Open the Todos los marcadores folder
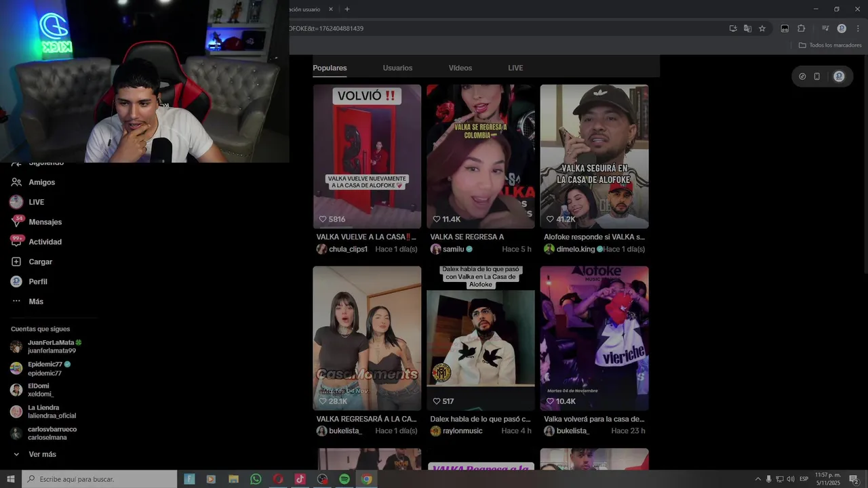 830,45
